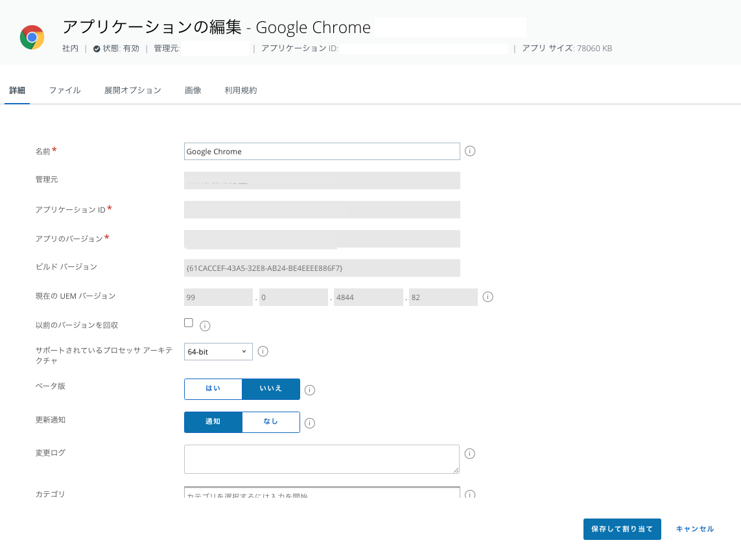This screenshot has width=741, height=560.
Task: Click the 現在の UEM バージョン label
Action: (x=76, y=296)
